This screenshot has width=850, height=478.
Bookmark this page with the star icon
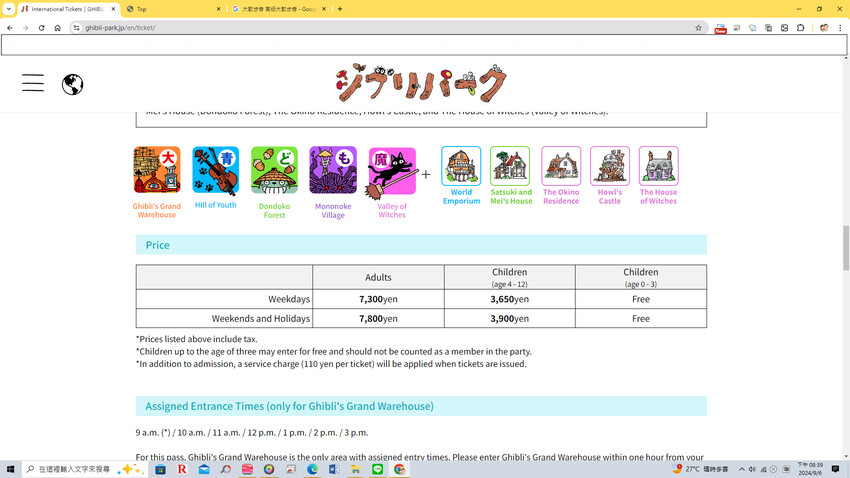(698, 28)
